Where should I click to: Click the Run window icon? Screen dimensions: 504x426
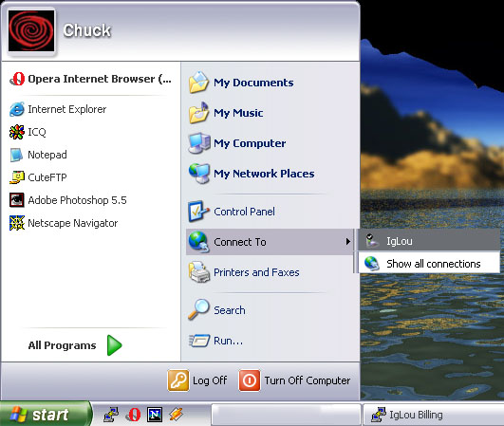tap(199, 341)
